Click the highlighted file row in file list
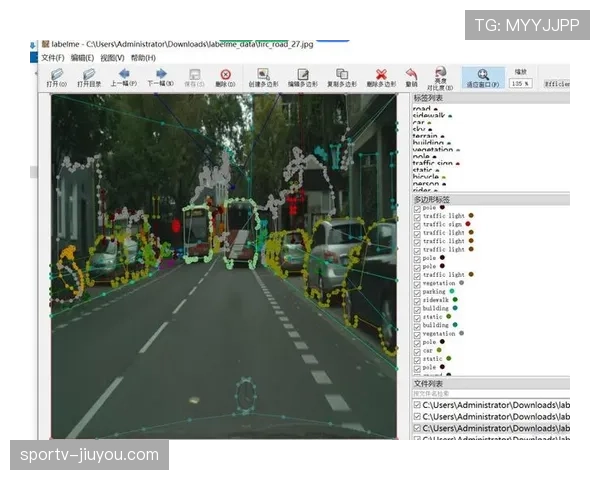The height and width of the screenshot is (480, 600). click(491, 428)
